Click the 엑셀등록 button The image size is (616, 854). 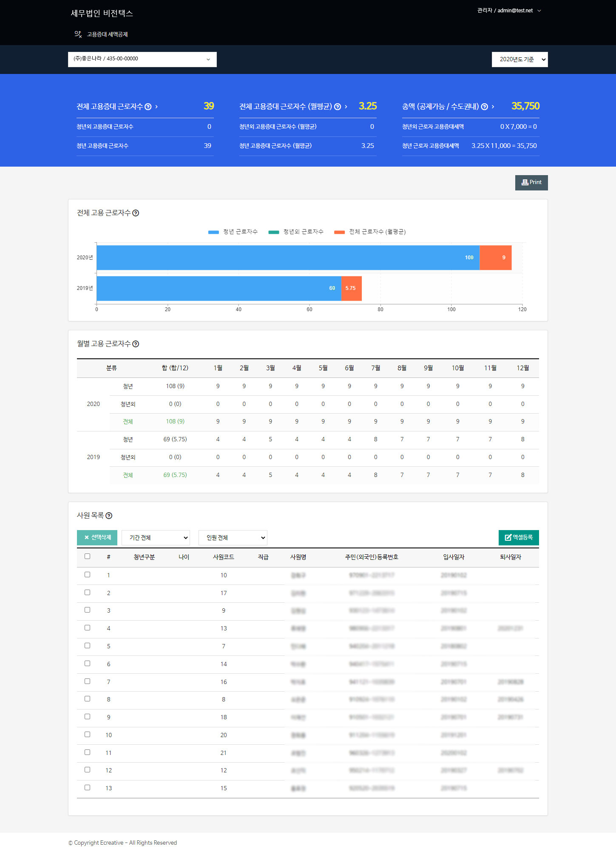click(x=518, y=537)
